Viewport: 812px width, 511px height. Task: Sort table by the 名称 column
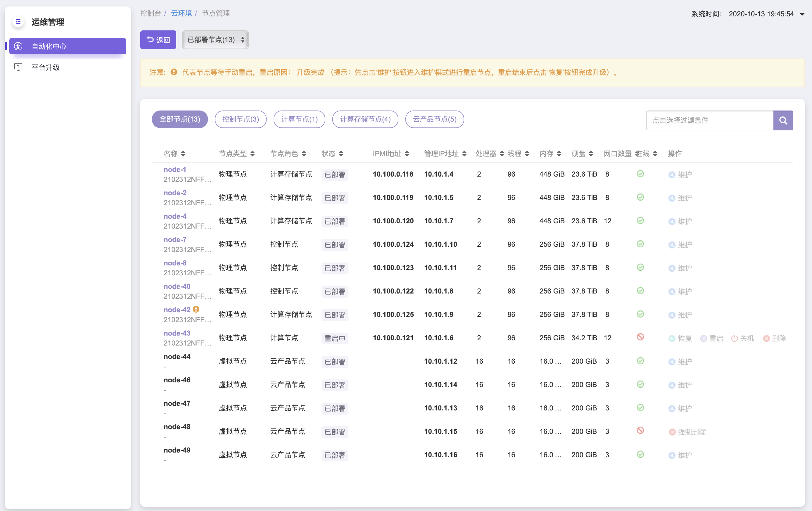pyautogui.click(x=174, y=154)
